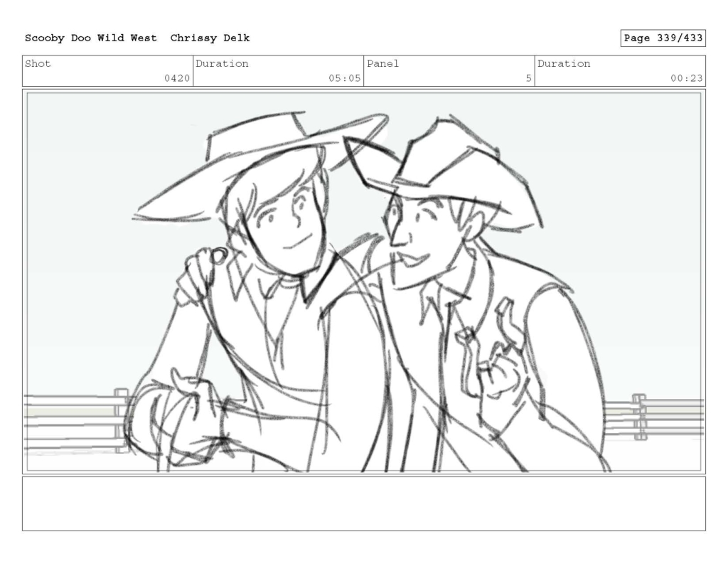Screen dimensions: 728x564
Task: Select the shot duration value '05:05'
Action: [345, 78]
